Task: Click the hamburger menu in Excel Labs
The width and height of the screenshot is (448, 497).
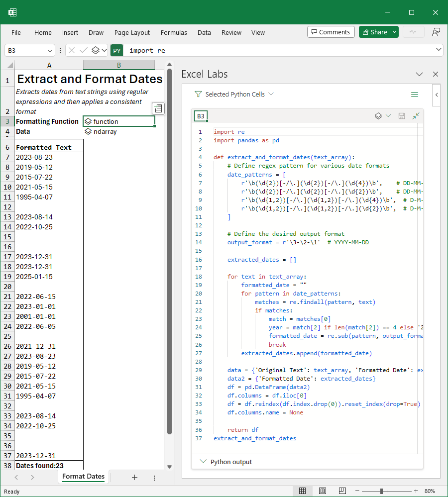Action: 414,94
